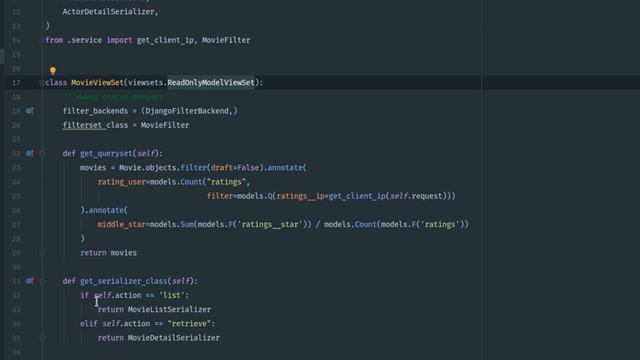The width and height of the screenshot is (640, 360).
Task: Click the green docstring under the class line
Action: pos(120,97)
